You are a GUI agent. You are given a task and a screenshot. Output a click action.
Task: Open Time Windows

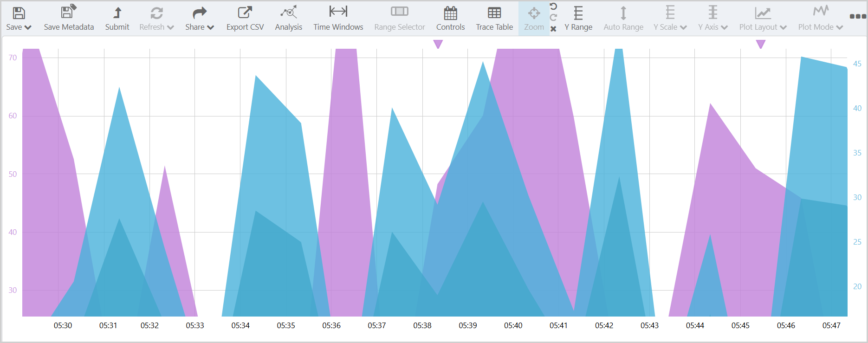point(338,12)
